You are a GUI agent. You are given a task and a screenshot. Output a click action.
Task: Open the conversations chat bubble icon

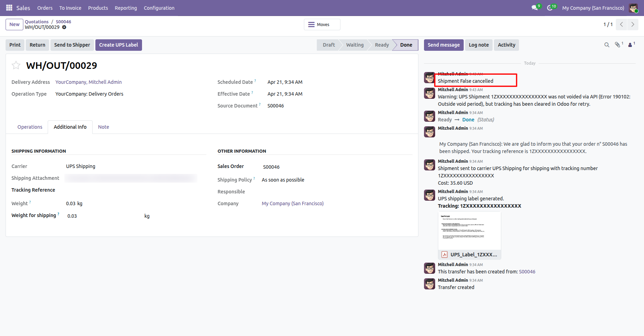tap(534, 8)
